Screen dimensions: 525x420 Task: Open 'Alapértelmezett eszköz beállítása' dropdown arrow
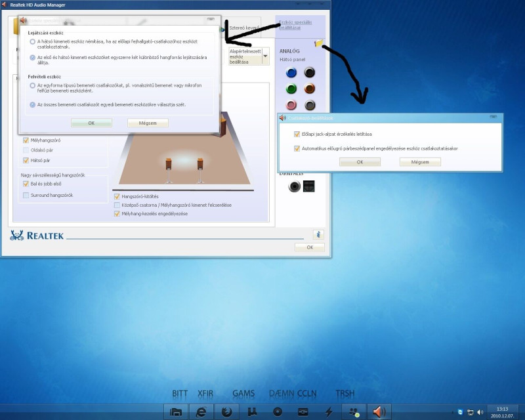click(x=266, y=56)
